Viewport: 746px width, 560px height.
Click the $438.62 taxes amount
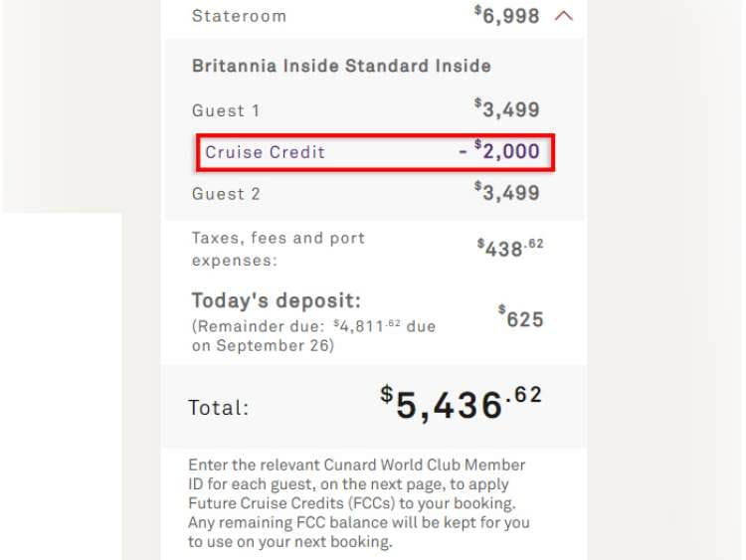coord(510,248)
